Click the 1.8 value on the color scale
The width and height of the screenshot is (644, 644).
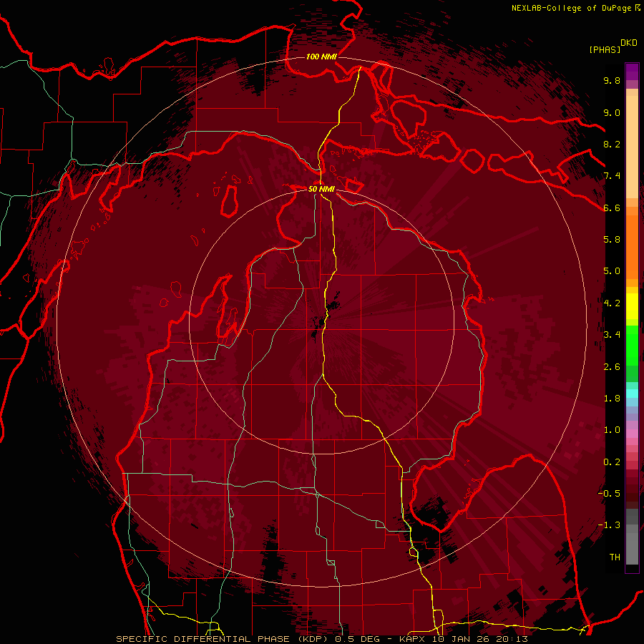(612, 399)
